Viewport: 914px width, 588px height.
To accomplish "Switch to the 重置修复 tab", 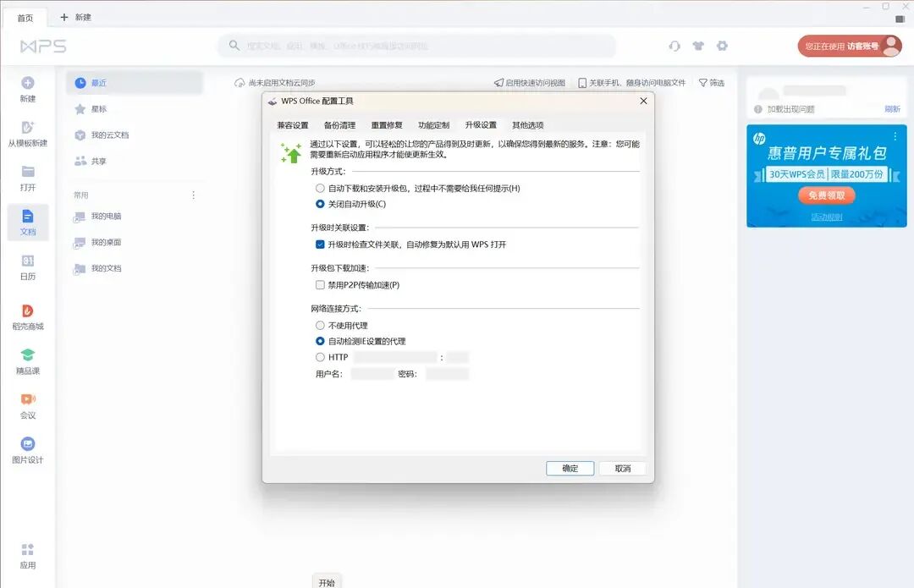I will (387, 124).
